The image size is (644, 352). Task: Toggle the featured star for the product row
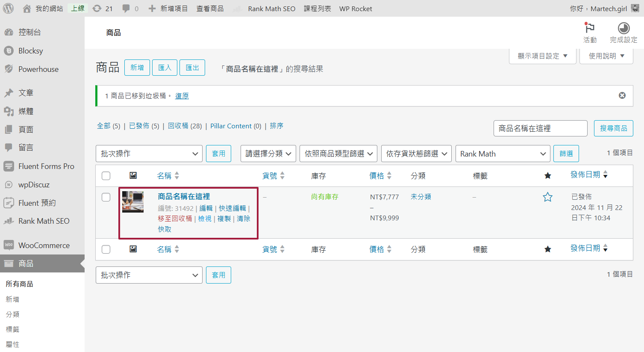point(547,197)
